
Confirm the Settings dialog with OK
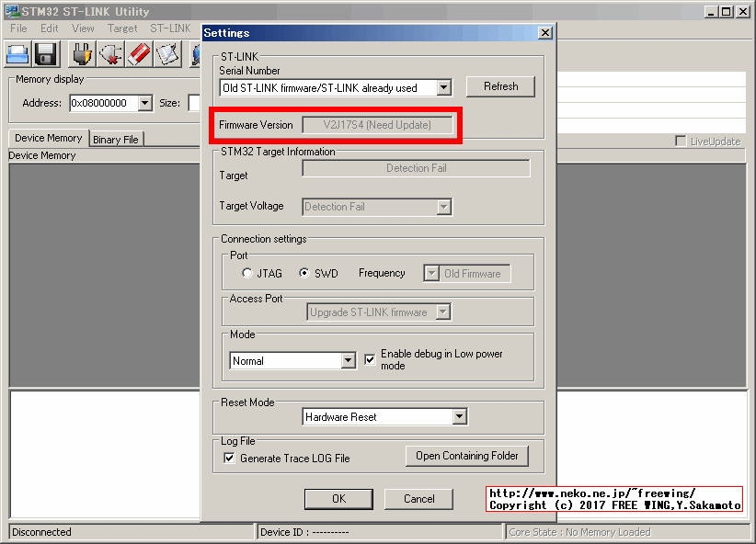click(x=338, y=499)
